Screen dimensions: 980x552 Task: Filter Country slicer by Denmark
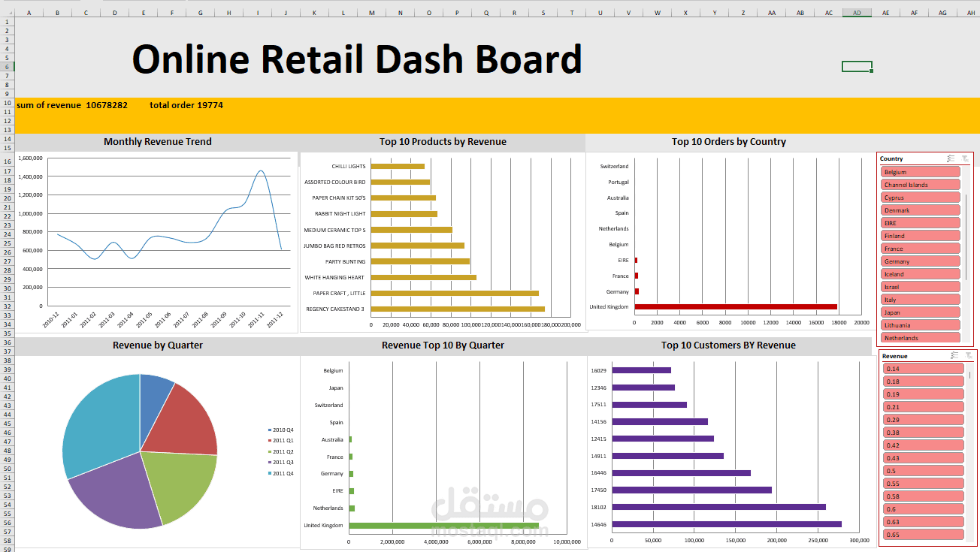pyautogui.click(x=921, y=210)
